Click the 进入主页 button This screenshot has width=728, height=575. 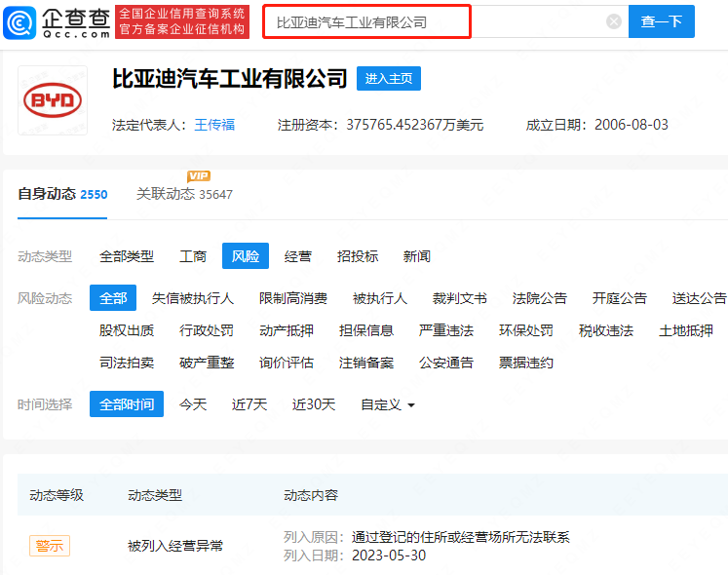click(x=389, y=78)
